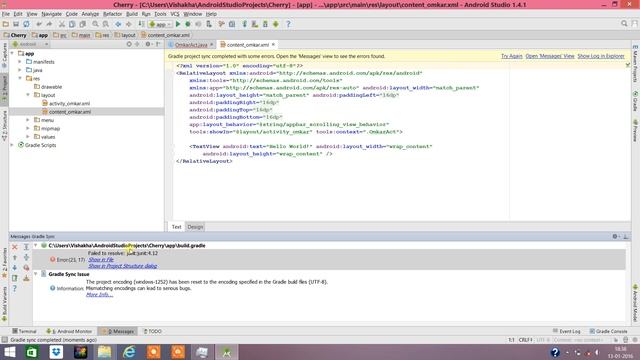
Task: Click the Next message down arrow
Action: pos(15,268)
